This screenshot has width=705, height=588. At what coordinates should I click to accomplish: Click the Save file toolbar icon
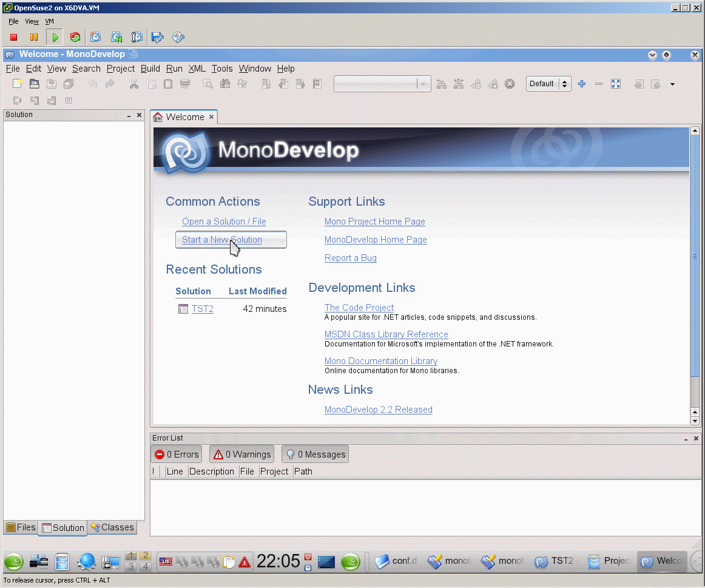coord(52,84)
